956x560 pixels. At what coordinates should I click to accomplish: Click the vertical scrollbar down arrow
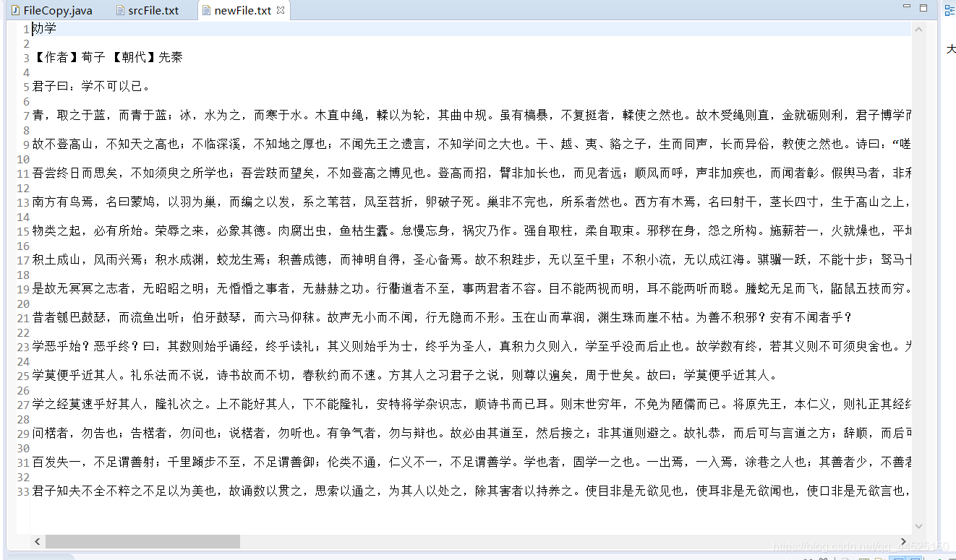(918, 527)
